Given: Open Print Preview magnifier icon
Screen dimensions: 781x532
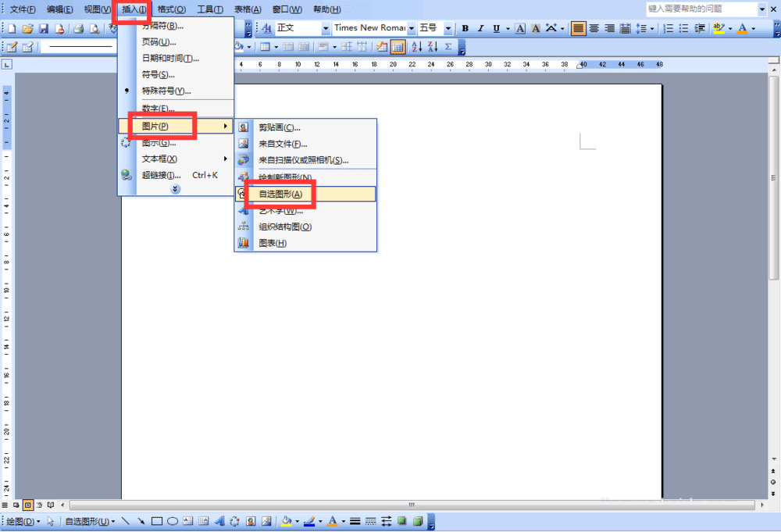Looking at the screenshot, I should pyautogui.click(x=95, y=28).
